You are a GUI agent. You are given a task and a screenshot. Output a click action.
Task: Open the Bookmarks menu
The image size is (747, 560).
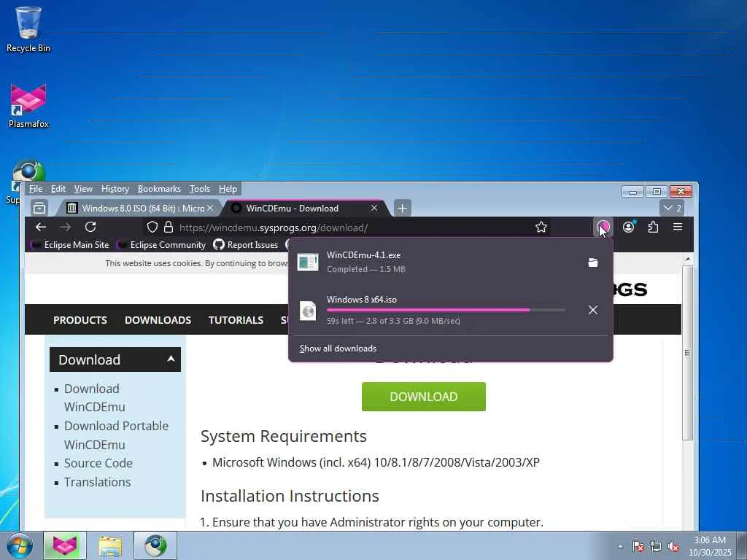159,189
